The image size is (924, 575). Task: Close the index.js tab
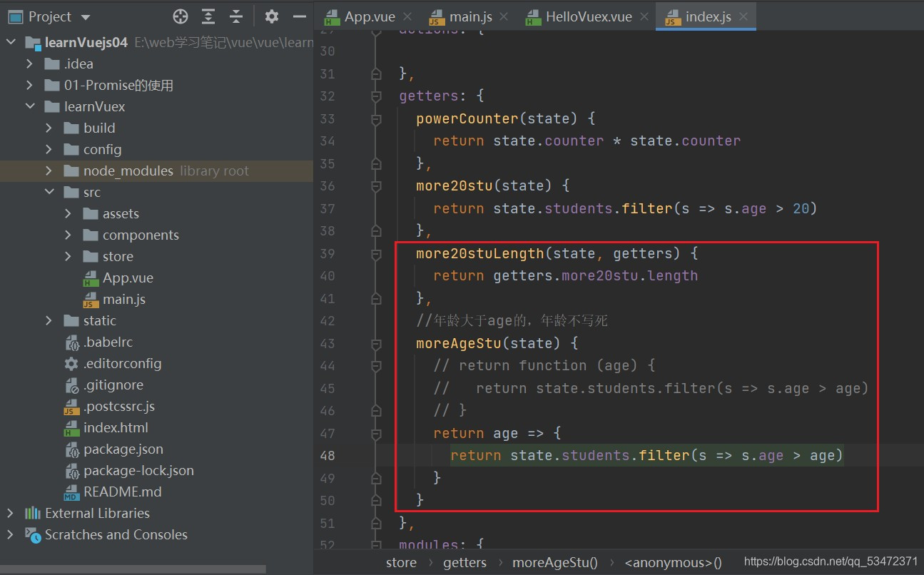click(x=743, y=16)
